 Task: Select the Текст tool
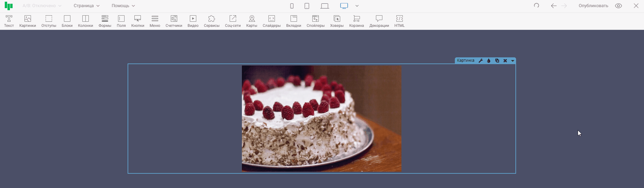9,21
